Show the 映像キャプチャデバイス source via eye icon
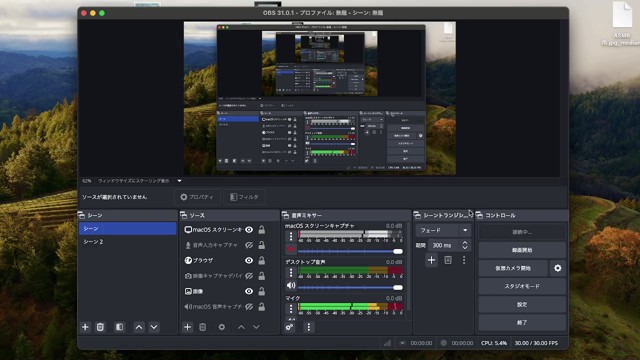 pyautogui.click(x=249, y=276)
